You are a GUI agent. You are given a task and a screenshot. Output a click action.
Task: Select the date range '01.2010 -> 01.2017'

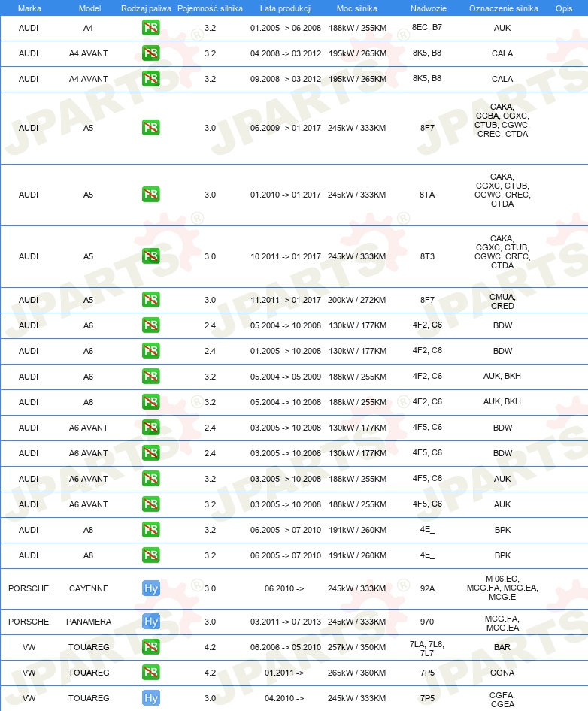[286, 195]
